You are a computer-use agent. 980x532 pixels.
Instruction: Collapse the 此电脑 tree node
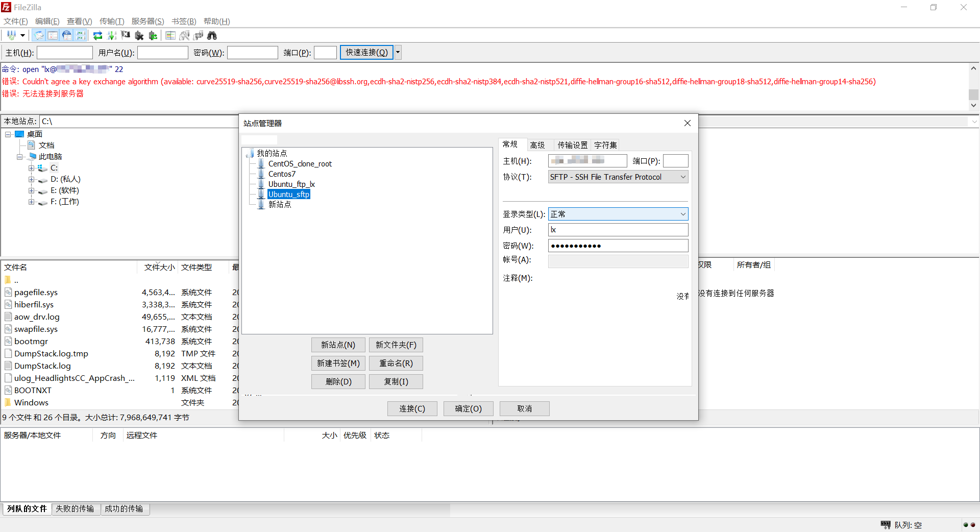pyautogui.click(x=20, y=157)
